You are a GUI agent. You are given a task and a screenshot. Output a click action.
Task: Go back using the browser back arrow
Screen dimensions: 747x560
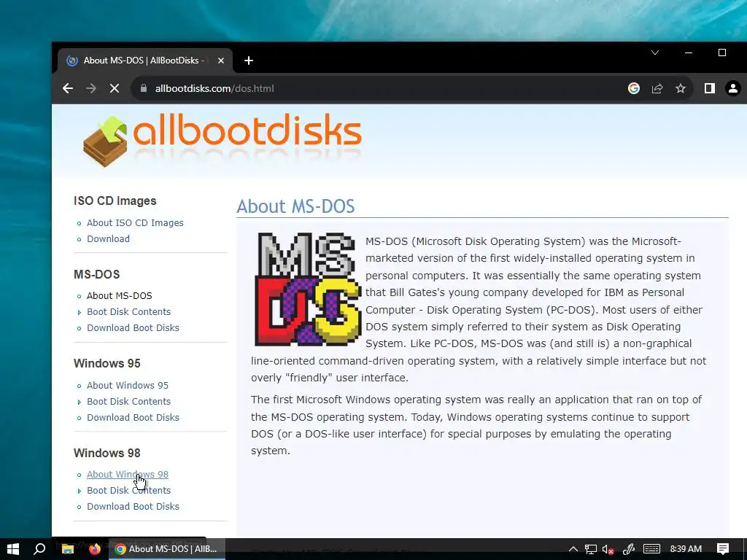coord(68,88)
